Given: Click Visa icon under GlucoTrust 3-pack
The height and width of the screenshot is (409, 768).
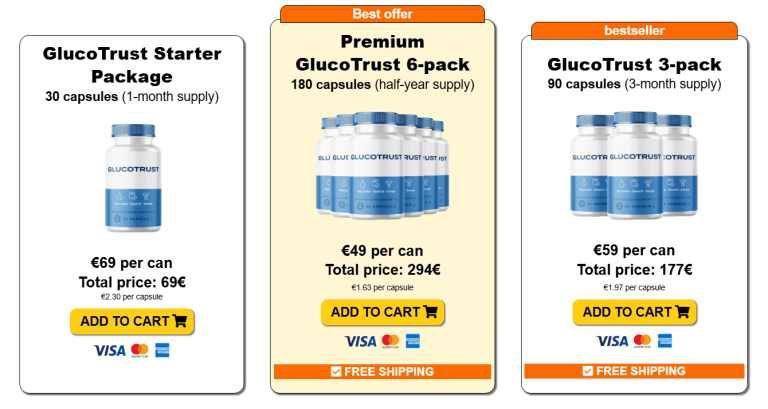Looking at the screenshot, I should point(612,341).
